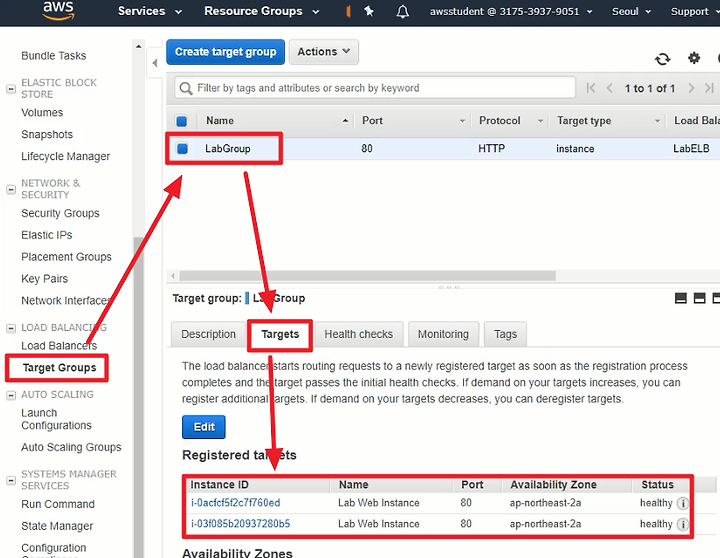
Task: Open the table settings gear
Action: [694, 58]
